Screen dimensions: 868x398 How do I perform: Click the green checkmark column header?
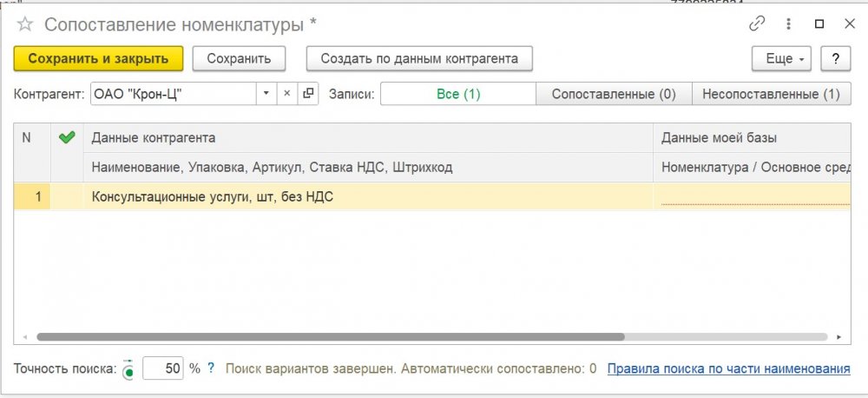tap(66, 137)
